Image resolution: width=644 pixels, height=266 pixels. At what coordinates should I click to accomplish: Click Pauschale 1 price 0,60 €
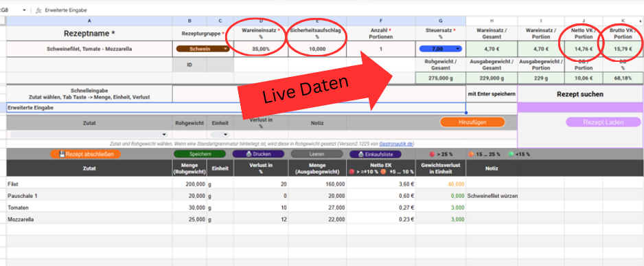coord(406,196)
